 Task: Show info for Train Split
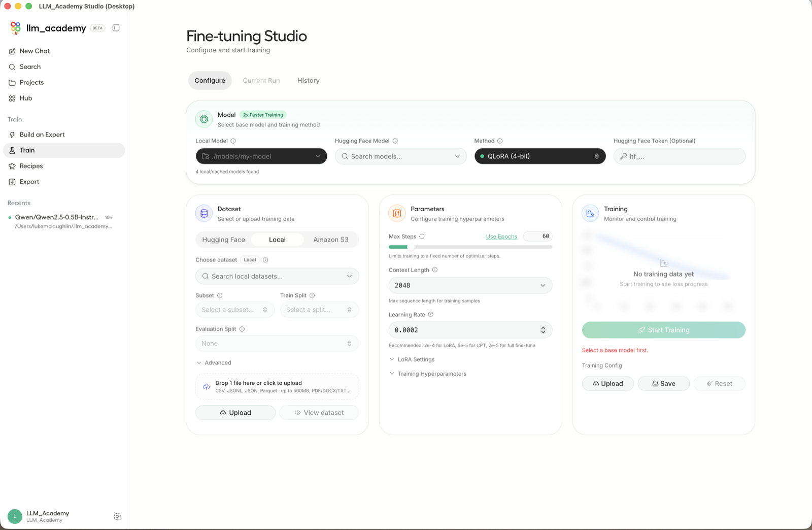coord(312,295)
